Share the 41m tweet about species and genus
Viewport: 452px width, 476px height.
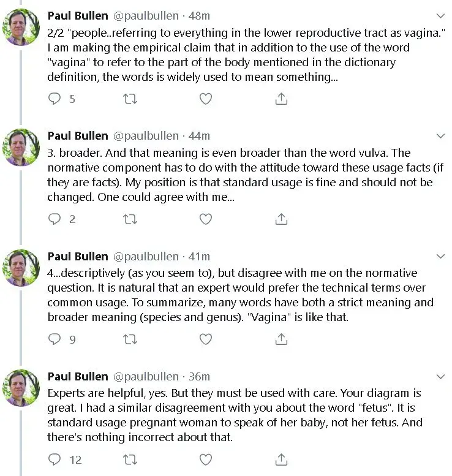281,339
